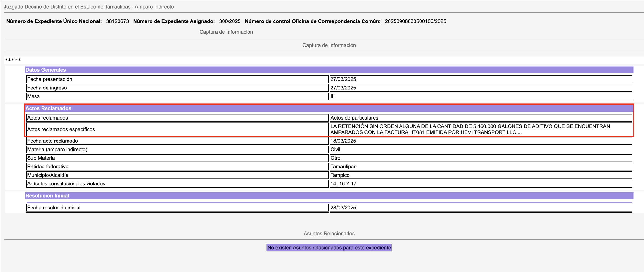The image size is (644, 272).
Task: Click 'Número de control Oficina de Correspondencia Común:' label
Action: pyautogui.click(x=313, y=21)
